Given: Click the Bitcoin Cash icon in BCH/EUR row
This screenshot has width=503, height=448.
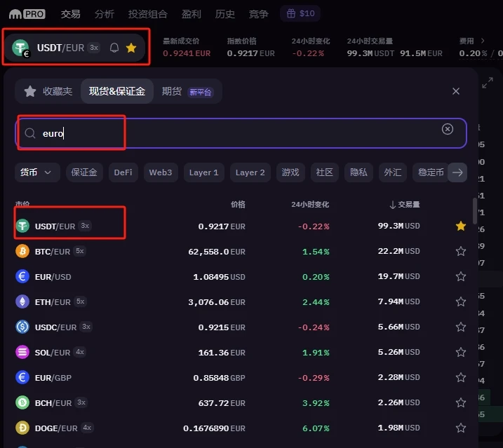Looking at the screenshot, I should (x=22, y=403).
